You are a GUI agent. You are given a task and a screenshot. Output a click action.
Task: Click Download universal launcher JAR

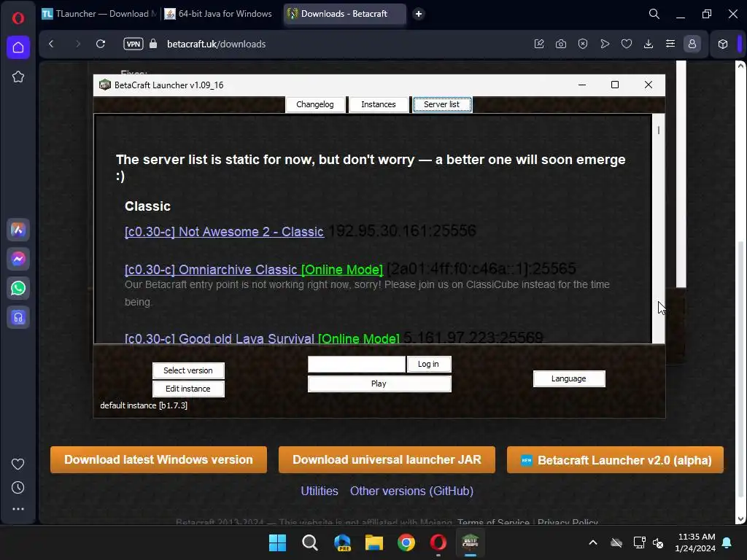[387, 459]
